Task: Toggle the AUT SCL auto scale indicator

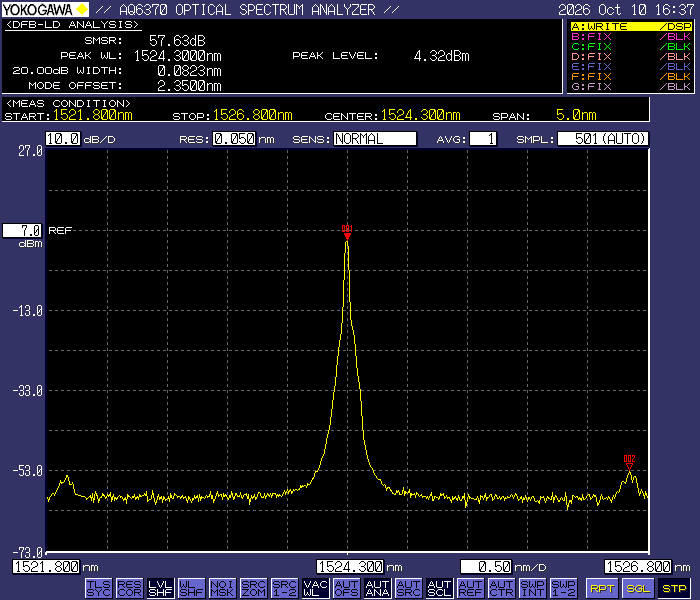Action: click(x=440, y=588)
